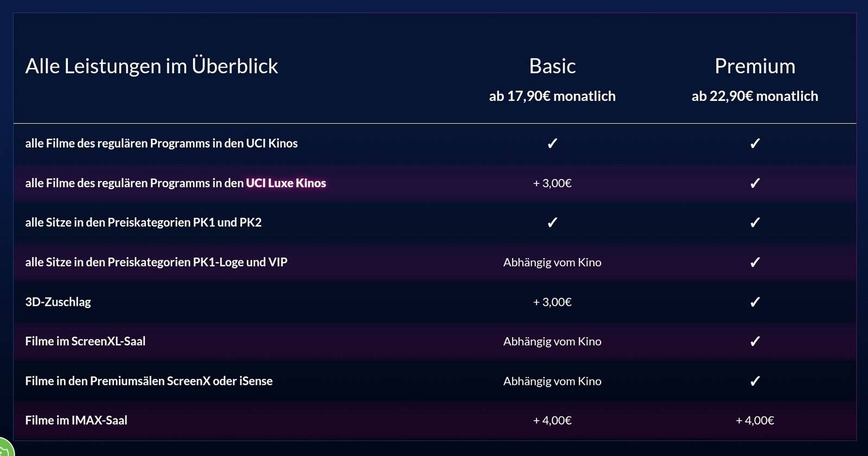Open the UCI Luxe Kinos link
Screen dimensions: 868x456
click(x=286, y=183)
